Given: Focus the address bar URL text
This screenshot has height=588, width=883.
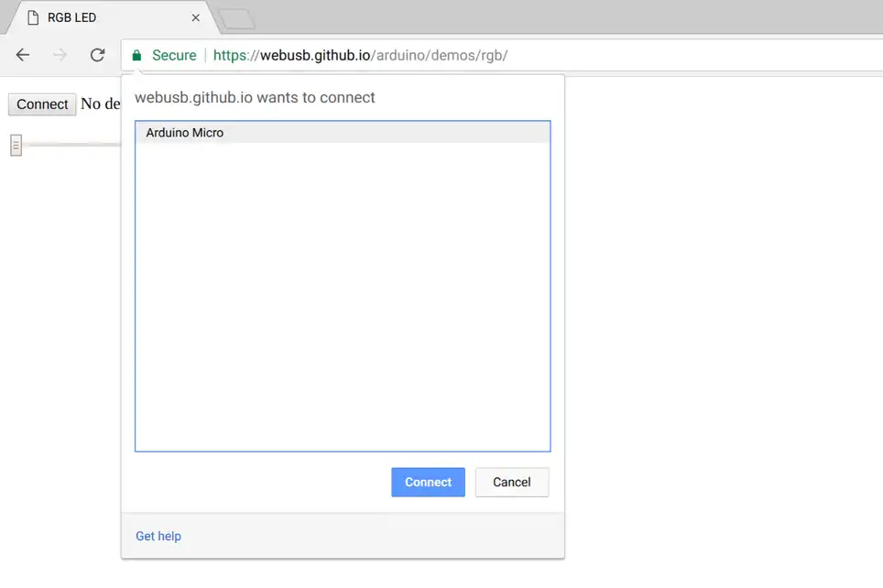Looking at the screenshot, I should coord(360,55).
